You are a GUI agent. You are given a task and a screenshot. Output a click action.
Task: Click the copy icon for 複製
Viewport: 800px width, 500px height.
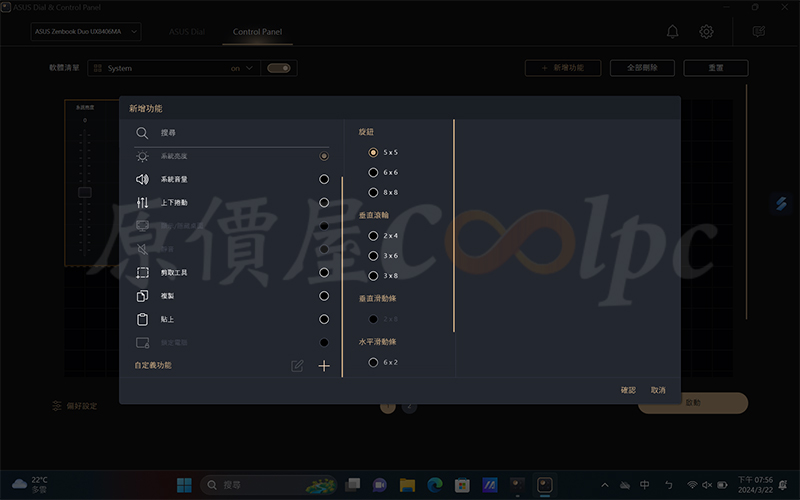pyautogui.click(x=142, y=296)
